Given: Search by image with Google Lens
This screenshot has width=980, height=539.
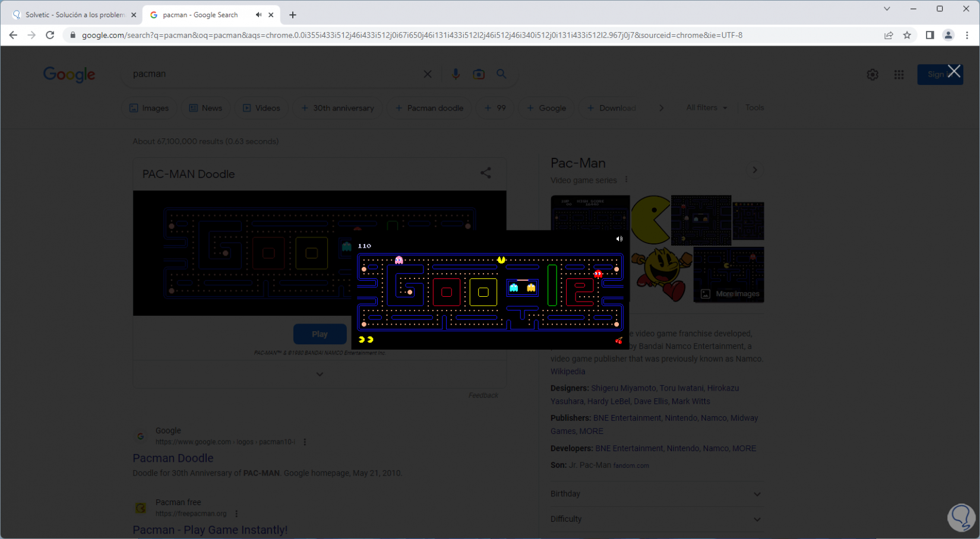Looking at the screenshot, I should 479,74.
